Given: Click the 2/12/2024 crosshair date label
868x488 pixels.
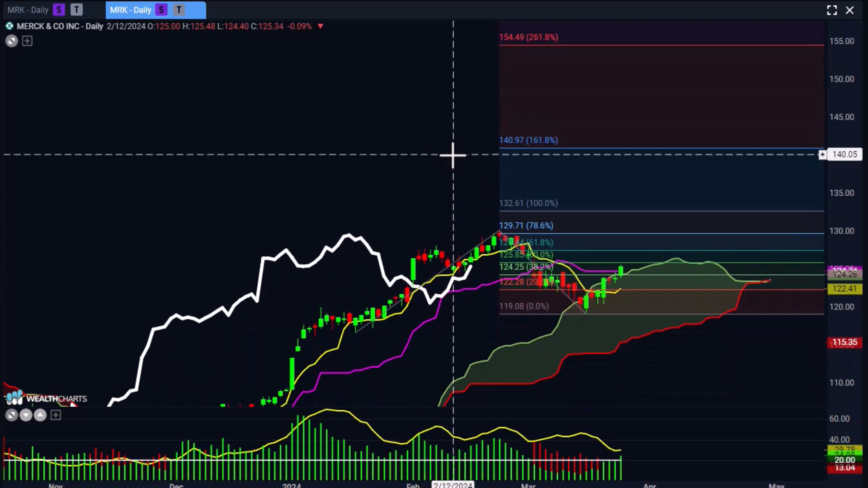Looking at the screenshot, I should 453,485.
